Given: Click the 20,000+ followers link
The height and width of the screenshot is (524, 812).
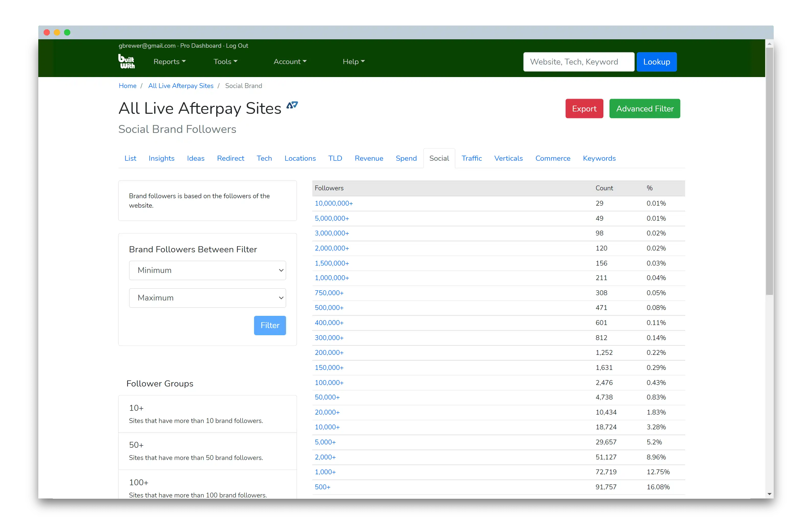Looking at the screenshot, I should (x=327, y=412).
